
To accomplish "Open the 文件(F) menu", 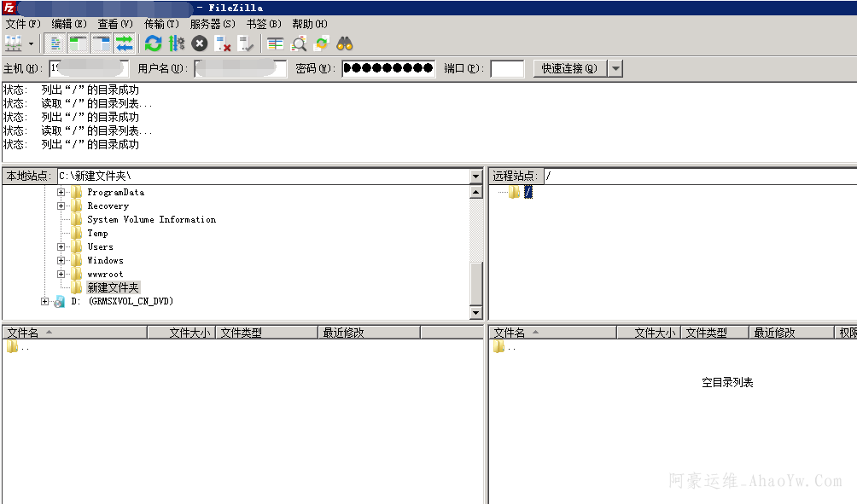I will (23, 24).
